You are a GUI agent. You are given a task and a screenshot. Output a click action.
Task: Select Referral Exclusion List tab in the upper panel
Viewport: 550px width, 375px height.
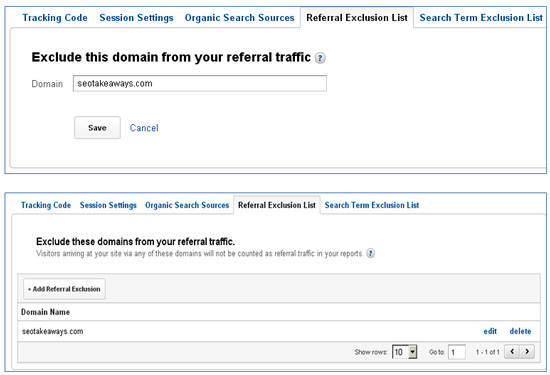point(357,18)
